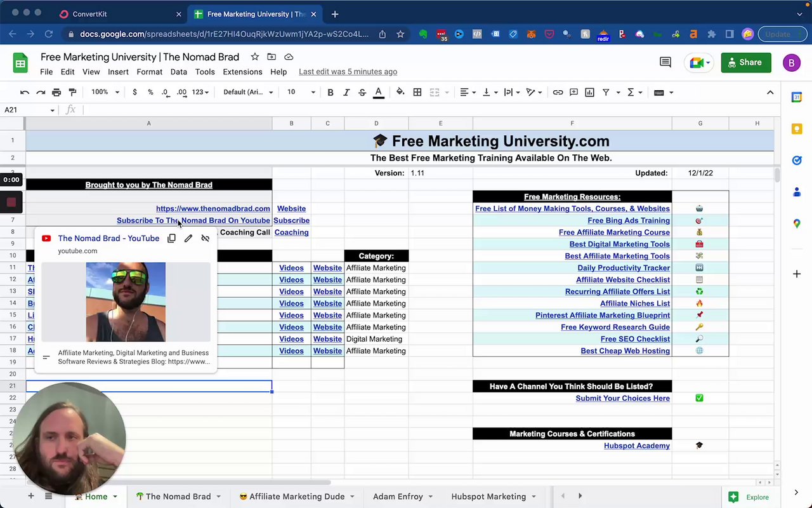
Task: Open the 123 number formats dropdown
Action: coord(200,92)
